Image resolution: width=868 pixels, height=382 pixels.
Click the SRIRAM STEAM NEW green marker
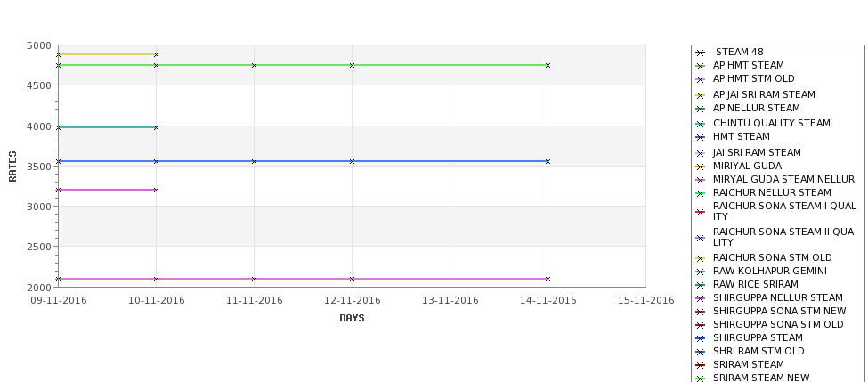click(x=701, y=378)
